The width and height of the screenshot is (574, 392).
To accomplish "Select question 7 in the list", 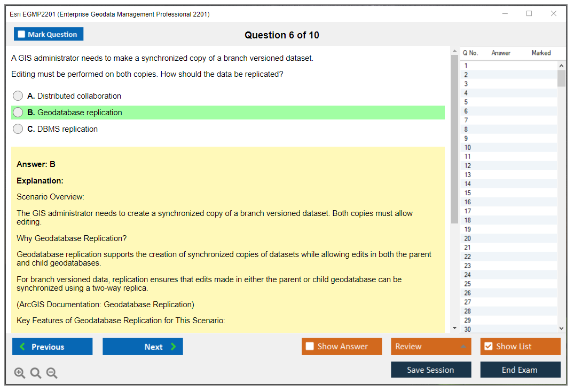I will (x=509, y=120).
